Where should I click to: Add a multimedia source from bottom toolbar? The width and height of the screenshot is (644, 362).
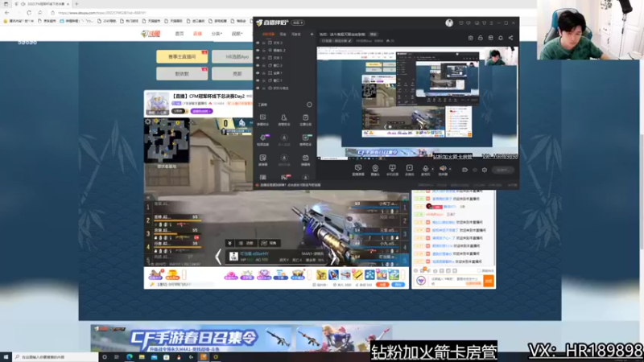pyautogui.click(x=410, y=170)
